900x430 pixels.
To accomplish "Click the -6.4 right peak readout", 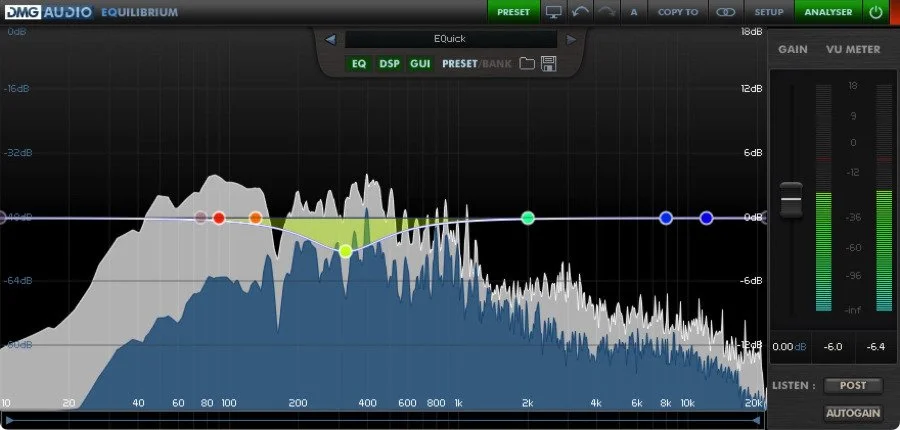I will (876, 347).
